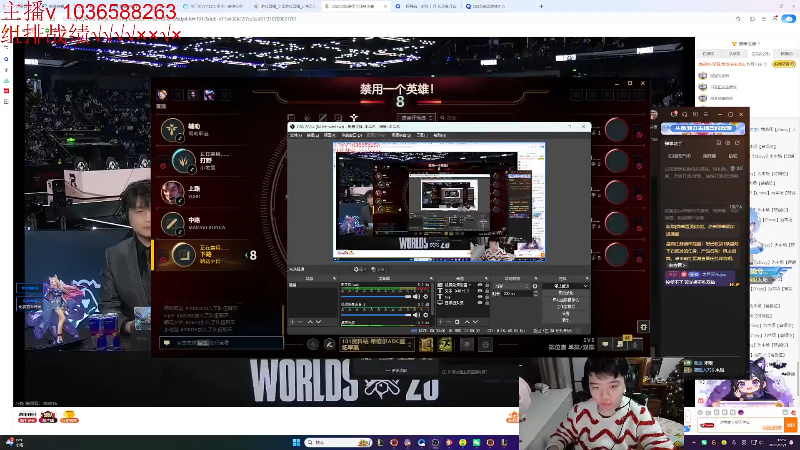Mute second audio channel in OBS mixer
This screenshot has width=800, height=450.
(416, 315)
